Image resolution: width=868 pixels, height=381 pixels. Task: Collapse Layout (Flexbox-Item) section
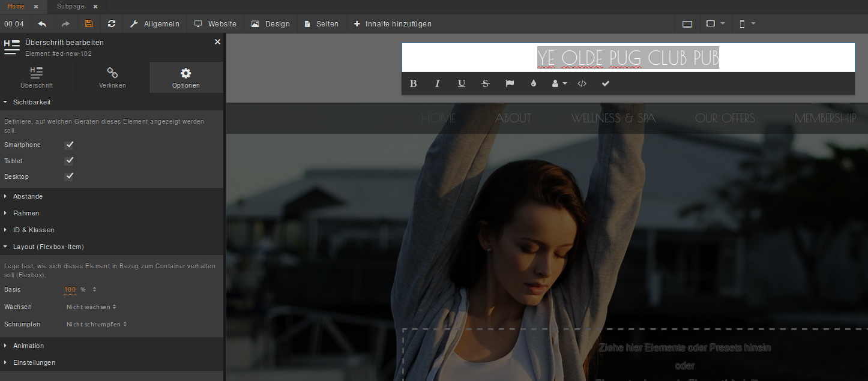(112, 247)
